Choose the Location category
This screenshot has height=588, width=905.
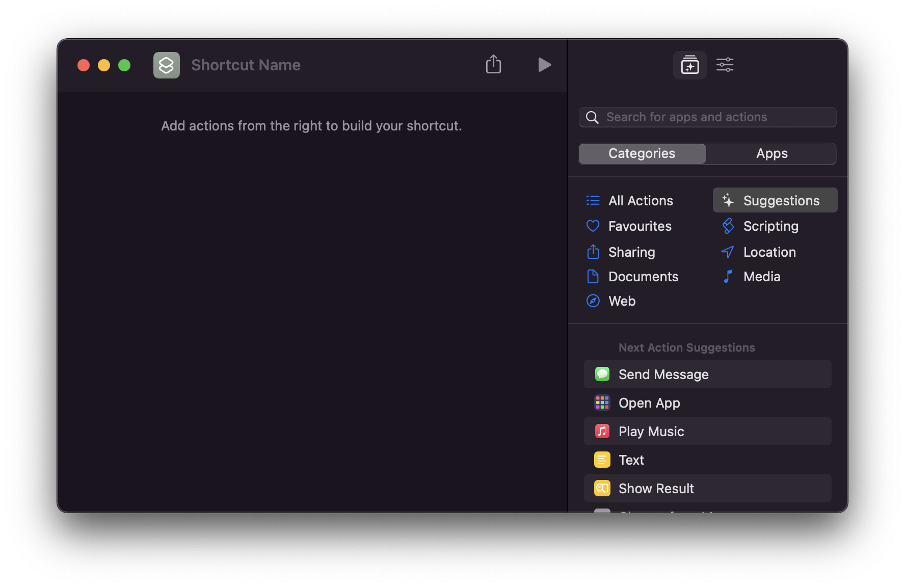pos(769,252)
